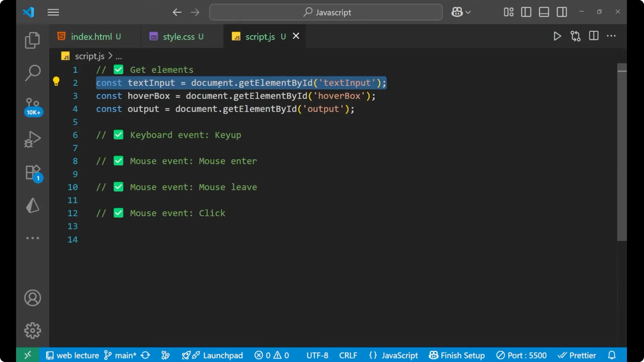Screen dimensions: 644x362
Task: Open the GitHub Copilot icon in the title bar
Action: tap(456, 12)
